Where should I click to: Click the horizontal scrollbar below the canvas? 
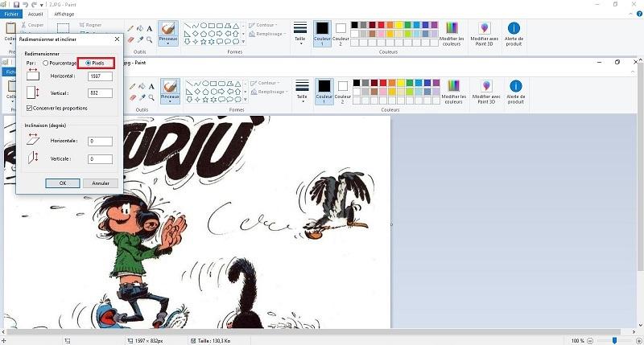tap(313, 331)
